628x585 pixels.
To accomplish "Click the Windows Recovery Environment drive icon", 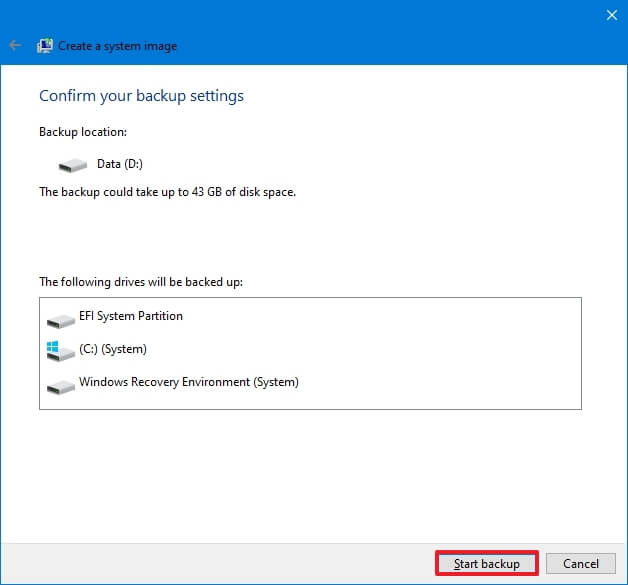I will 60,384.
